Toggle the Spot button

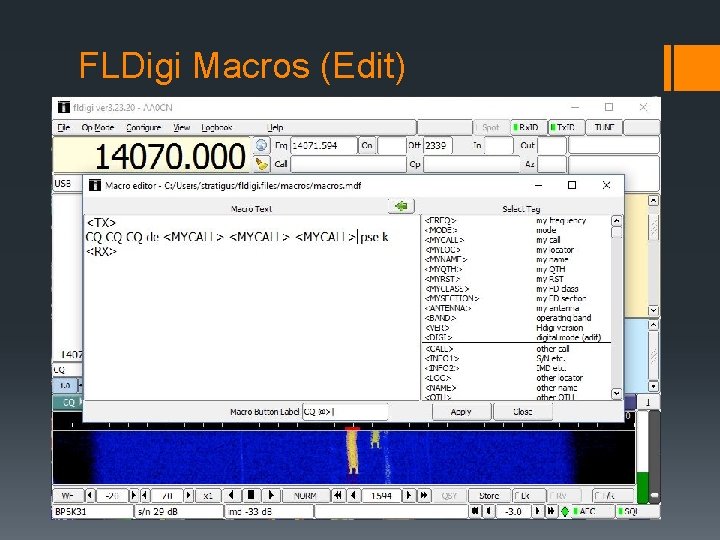[x=491, y=127]
